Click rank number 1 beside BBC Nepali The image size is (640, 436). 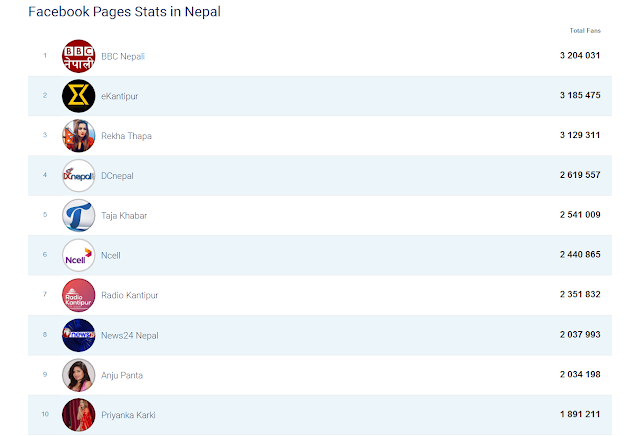click(45, 56)
